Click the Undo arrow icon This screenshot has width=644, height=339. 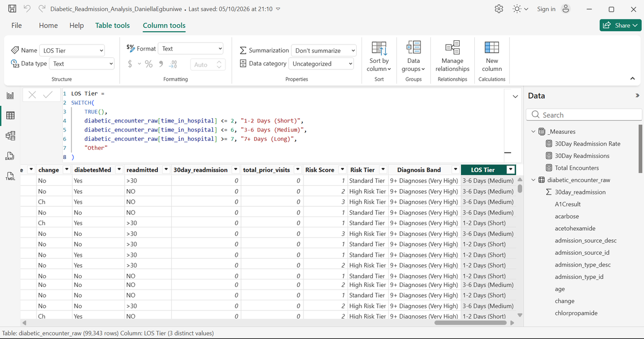coord(27,9)
